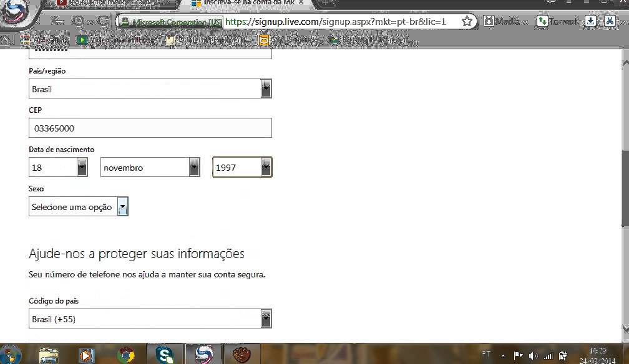Open the media player taskbar icon
This screenshot has width=629, height=364.
tap(86, 355)
